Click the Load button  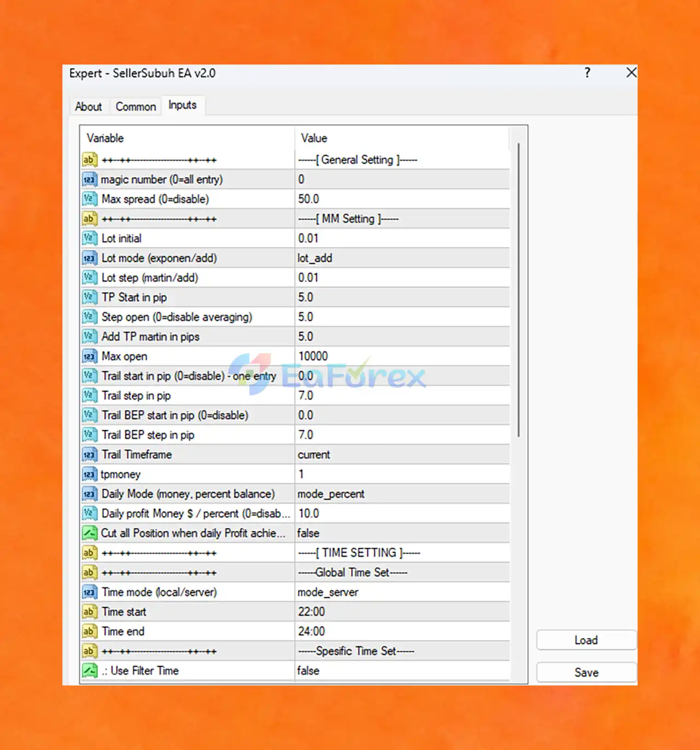point(586,640)
